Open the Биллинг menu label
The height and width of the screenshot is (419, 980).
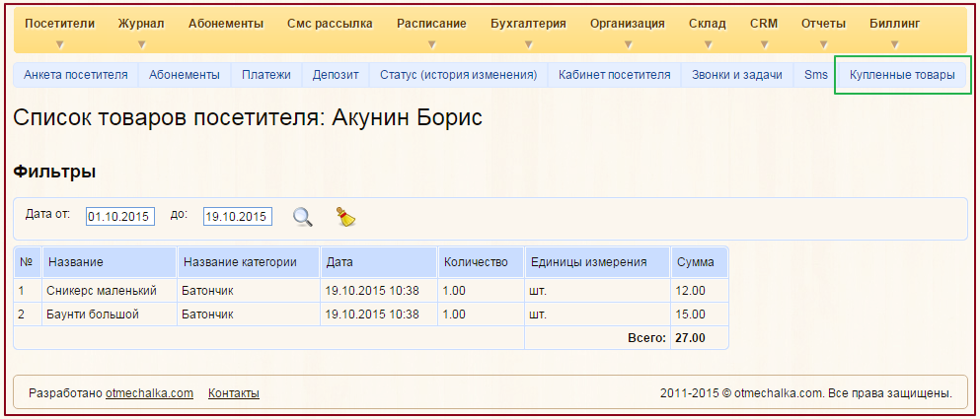pos(895,24)
